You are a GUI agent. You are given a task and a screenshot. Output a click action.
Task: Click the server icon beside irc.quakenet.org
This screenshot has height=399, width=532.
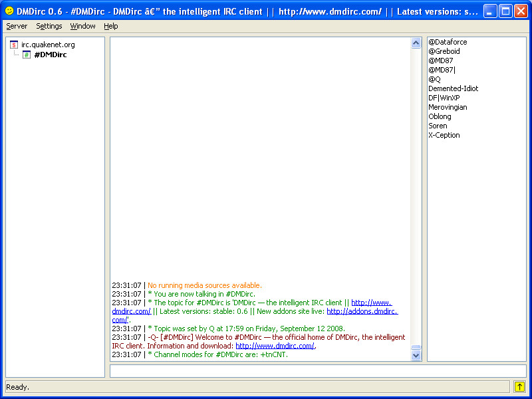coord(14,45)
